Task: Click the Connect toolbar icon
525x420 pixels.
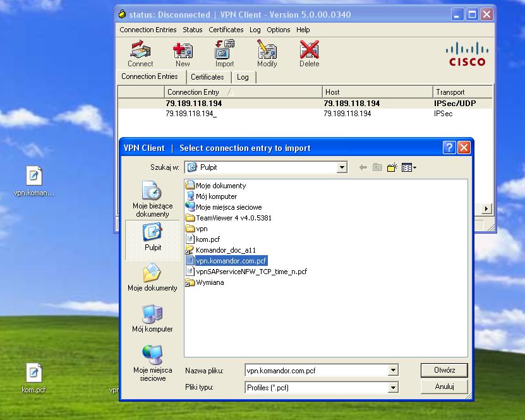Action: pos(140,54)
